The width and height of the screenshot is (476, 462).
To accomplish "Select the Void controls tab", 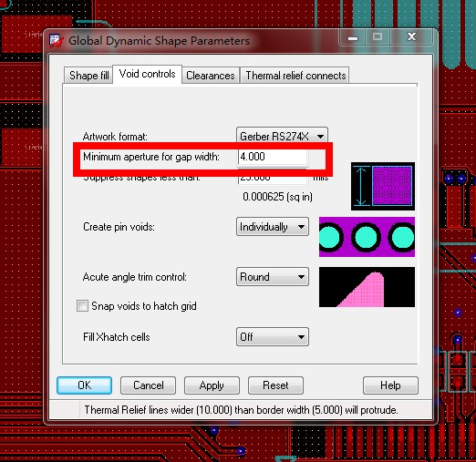I will click(147, 74).
